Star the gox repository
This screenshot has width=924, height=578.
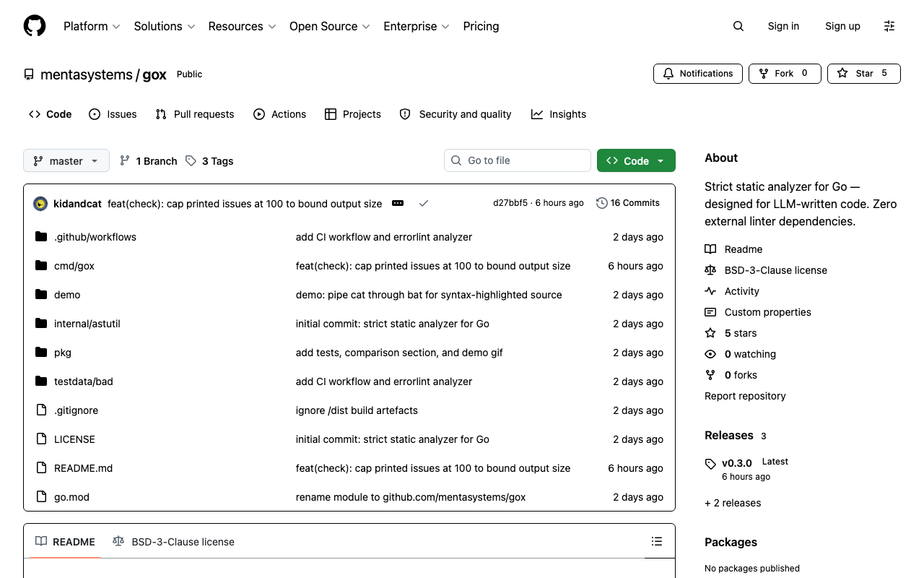pos(864,74)
